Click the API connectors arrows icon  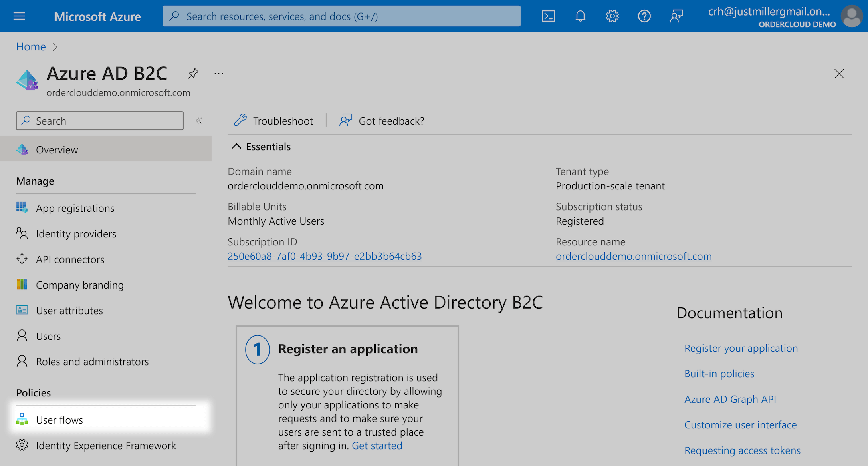click(22, 259)
